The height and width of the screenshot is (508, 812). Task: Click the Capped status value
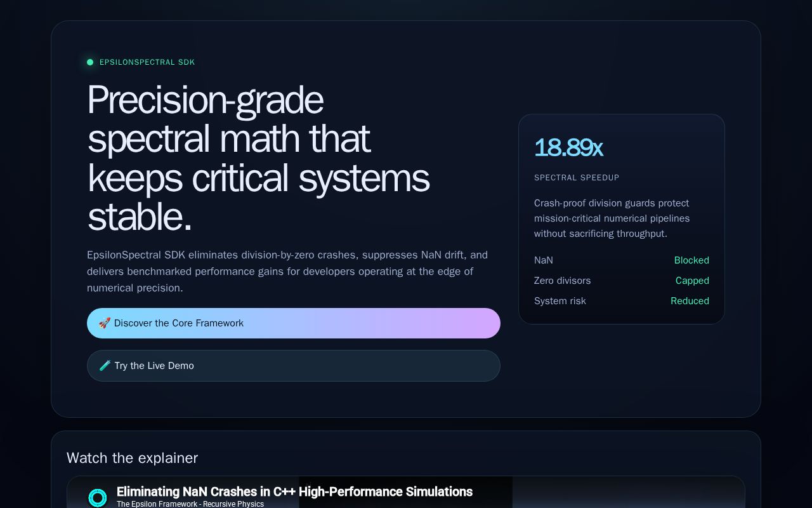coord(692,281)
